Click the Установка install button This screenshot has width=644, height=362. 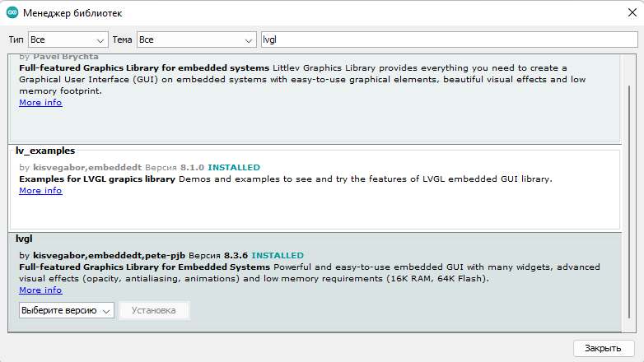[154, 310]
